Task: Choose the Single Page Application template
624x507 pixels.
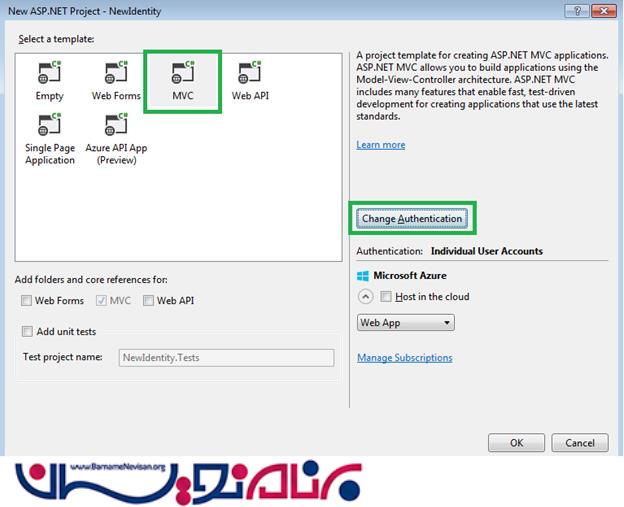Action: point(50,138)
